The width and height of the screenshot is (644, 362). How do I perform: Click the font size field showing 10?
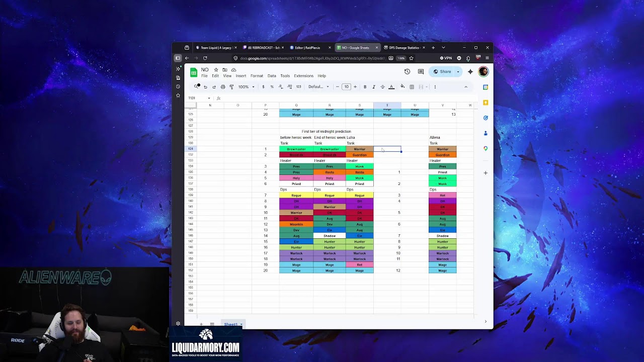coord(346,86)
